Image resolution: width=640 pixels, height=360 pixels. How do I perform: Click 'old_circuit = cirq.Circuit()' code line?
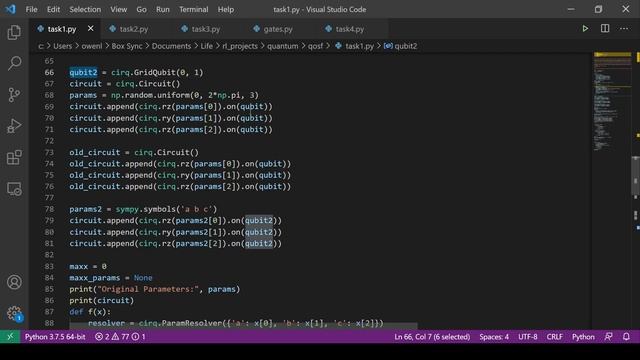tap(134, 152)
